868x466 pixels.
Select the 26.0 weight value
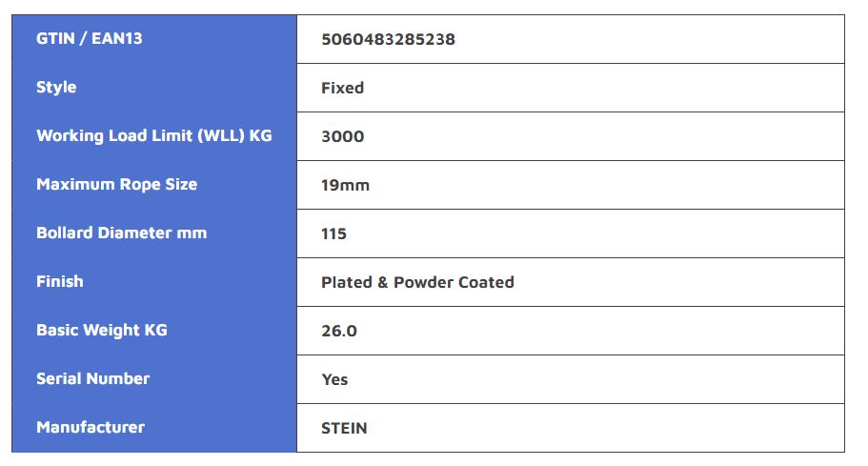[x=339, y=331]
